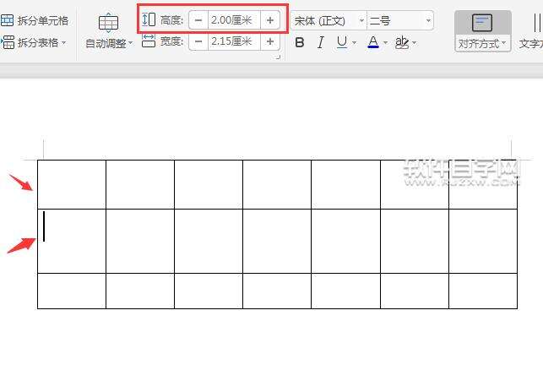
Task: Toggle underline formatting
Action: pos(342,42)
